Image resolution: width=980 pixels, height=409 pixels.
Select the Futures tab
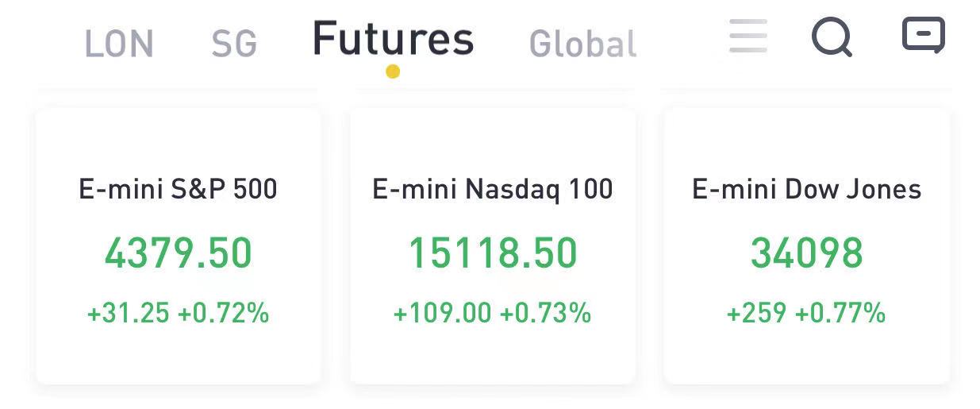394,38
